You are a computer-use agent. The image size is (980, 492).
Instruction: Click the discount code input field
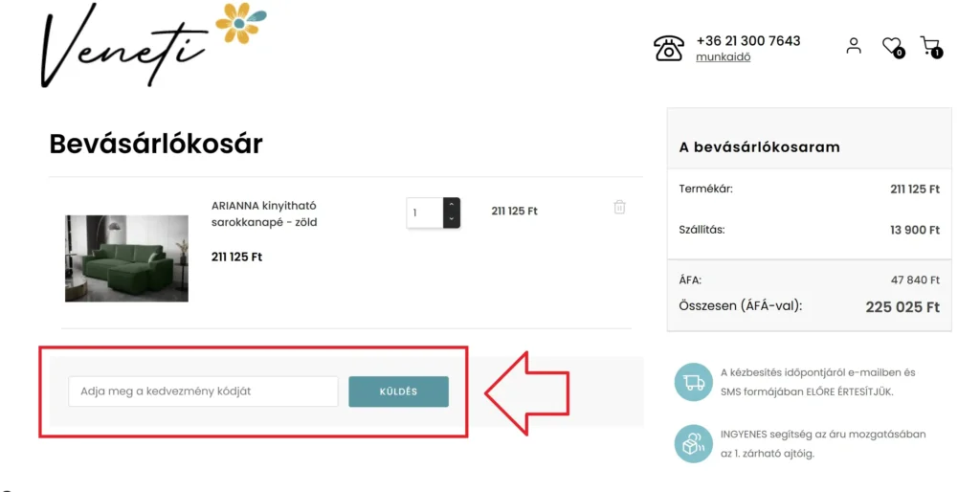pyautogui.click(x=203, y=391)
